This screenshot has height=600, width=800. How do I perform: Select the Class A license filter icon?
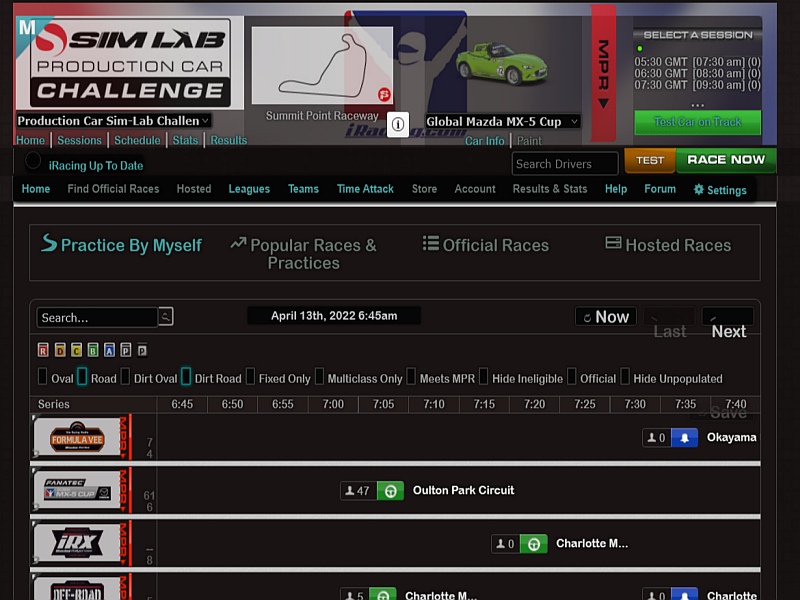109,350
